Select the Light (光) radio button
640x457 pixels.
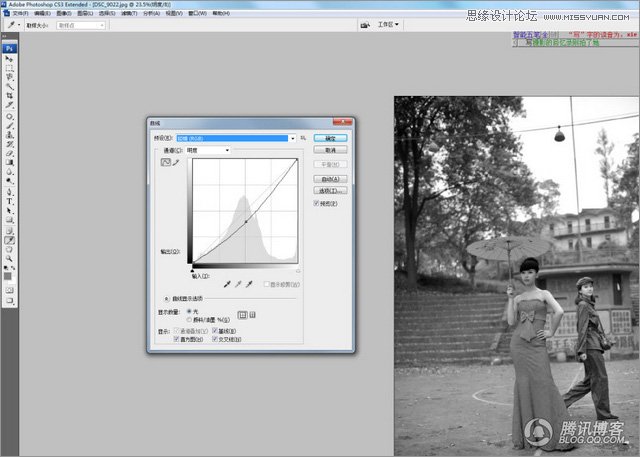pos(189,311)
